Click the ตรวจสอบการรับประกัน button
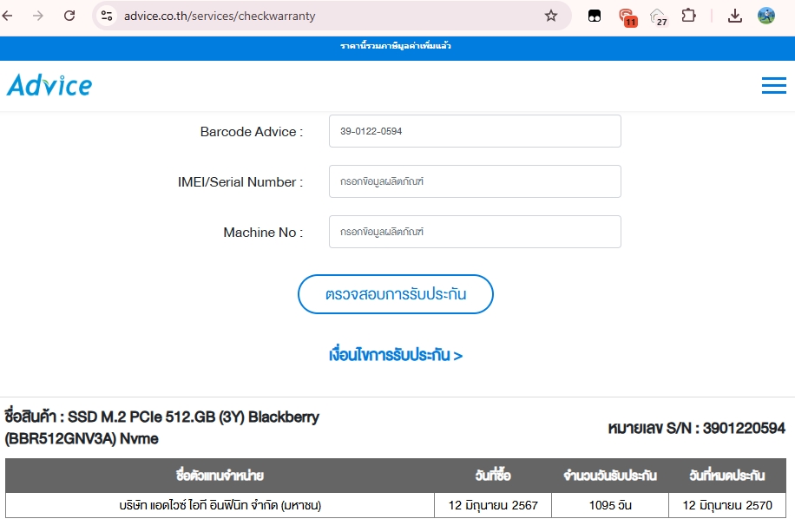 coord(396,294)
